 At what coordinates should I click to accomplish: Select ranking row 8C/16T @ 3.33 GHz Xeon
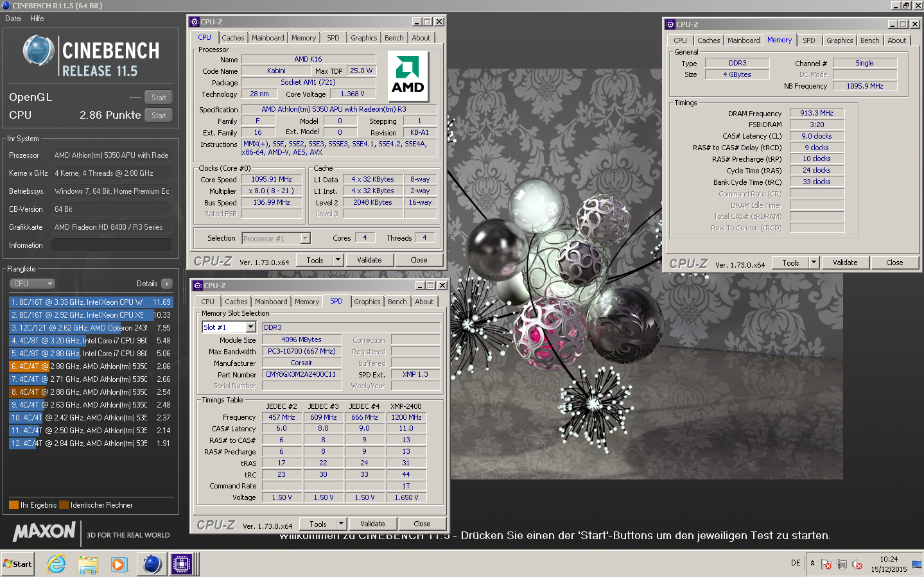click(91, 302)
